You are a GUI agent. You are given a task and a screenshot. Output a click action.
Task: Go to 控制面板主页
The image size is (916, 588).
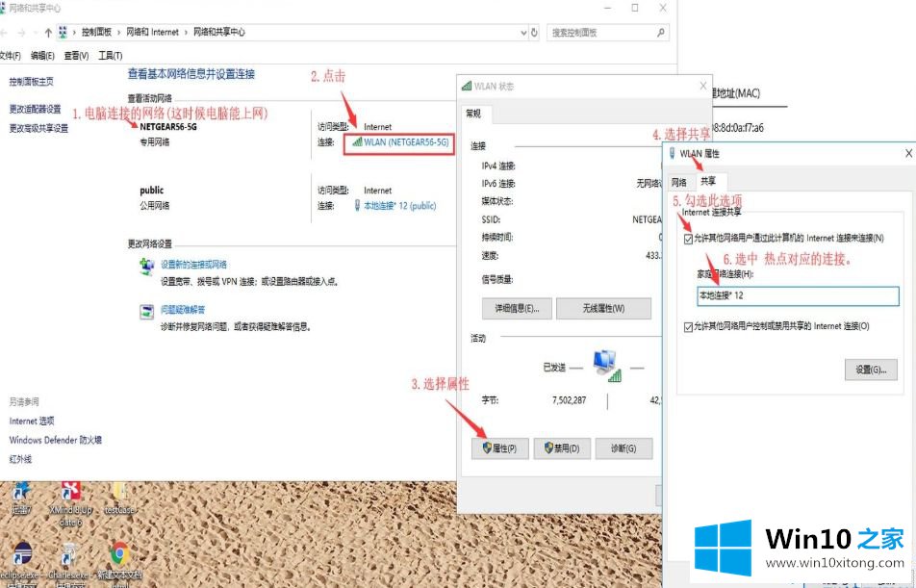click(x=31, y=82)
